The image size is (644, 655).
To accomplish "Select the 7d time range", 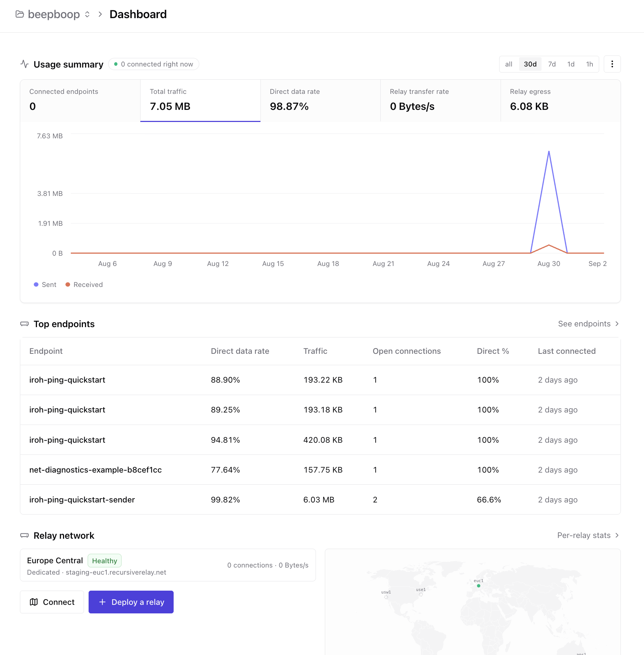I will pos(552,64).
